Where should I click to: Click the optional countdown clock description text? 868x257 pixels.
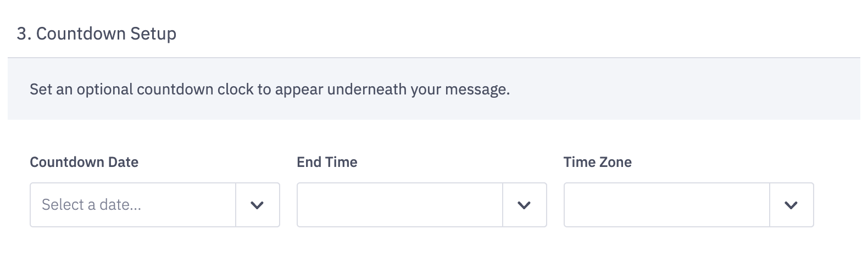pos(270,89)
